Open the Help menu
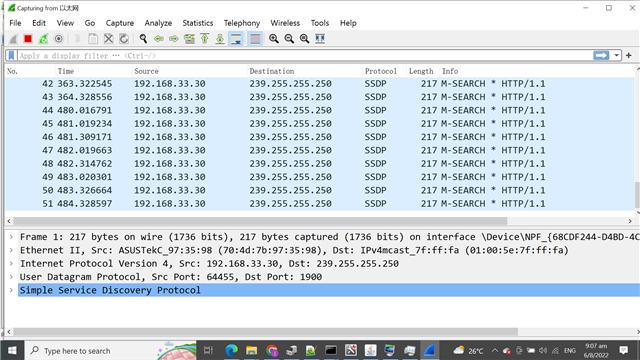 tap(348, 23)
